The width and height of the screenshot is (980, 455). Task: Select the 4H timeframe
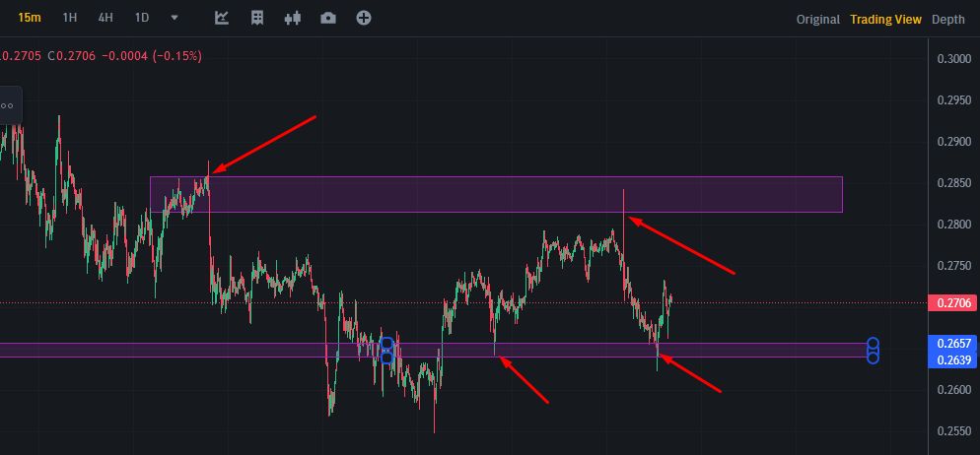point(105,18)
